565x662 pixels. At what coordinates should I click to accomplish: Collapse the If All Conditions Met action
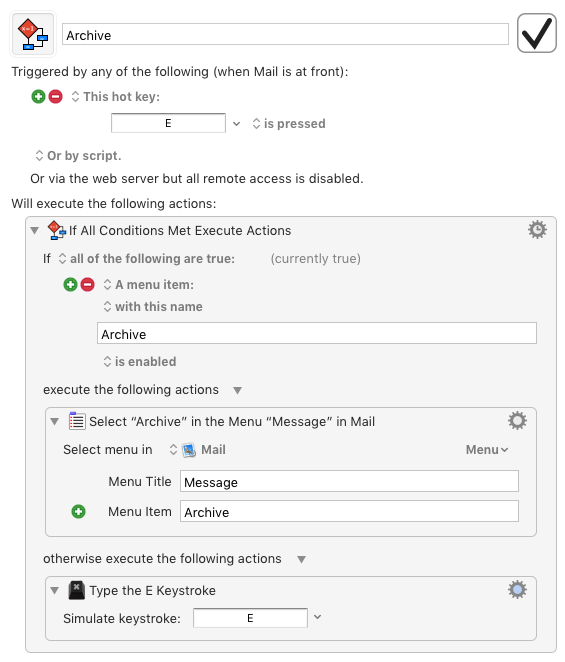tap(35, 231)
